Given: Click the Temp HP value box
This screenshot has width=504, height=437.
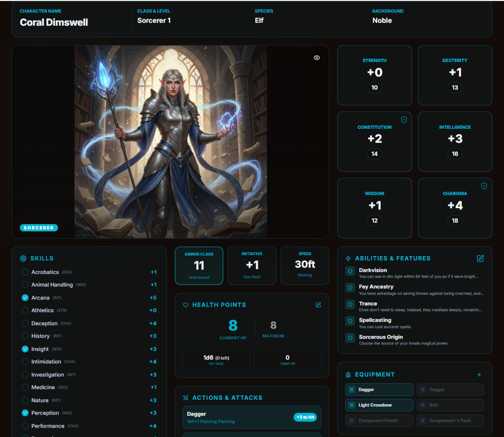Looking at the screenshot, I should pyautogui.click(x=287, y=360).
